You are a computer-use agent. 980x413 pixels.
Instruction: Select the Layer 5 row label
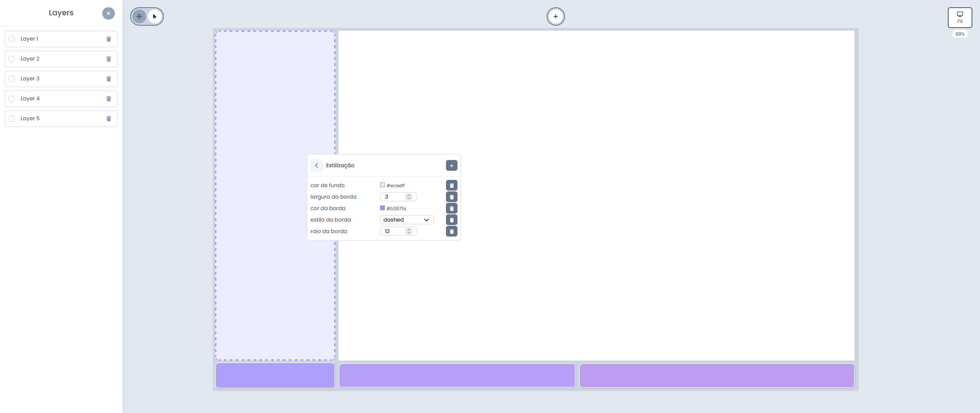[30, 118]
